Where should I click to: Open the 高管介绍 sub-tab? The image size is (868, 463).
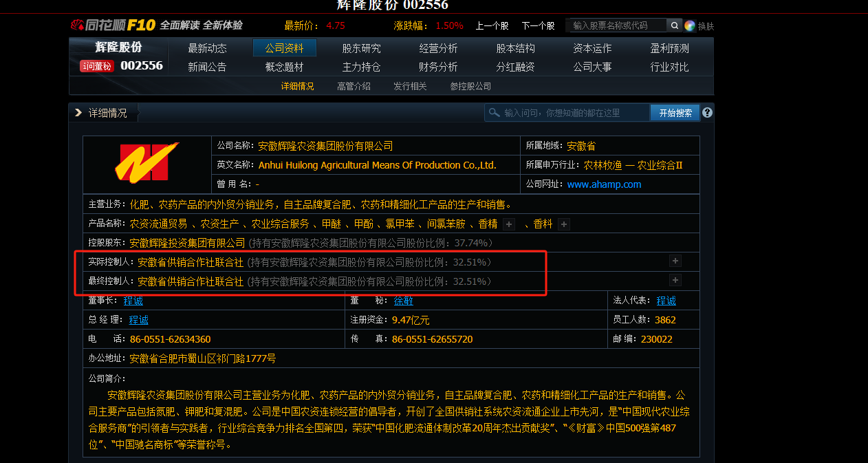point(354,86)
